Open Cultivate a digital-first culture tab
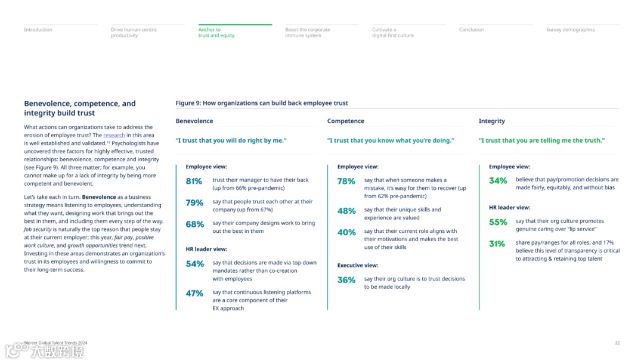 [392, 32]
